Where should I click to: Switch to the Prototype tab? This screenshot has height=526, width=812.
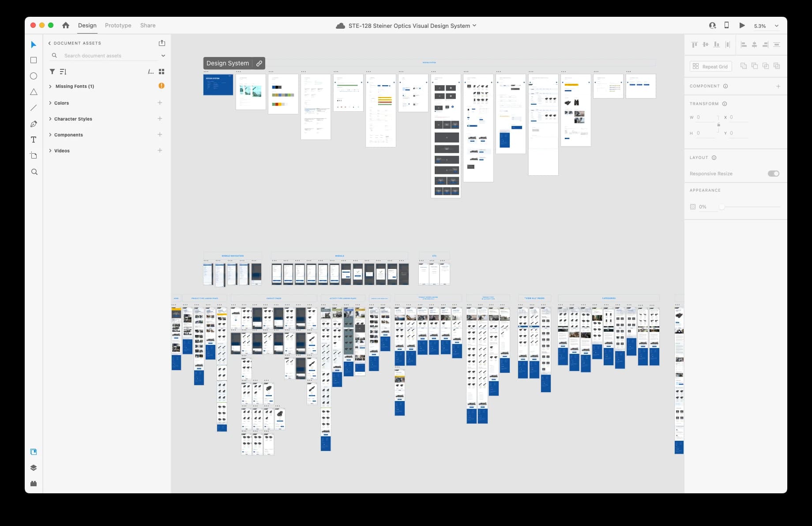[x=118, y=26]
